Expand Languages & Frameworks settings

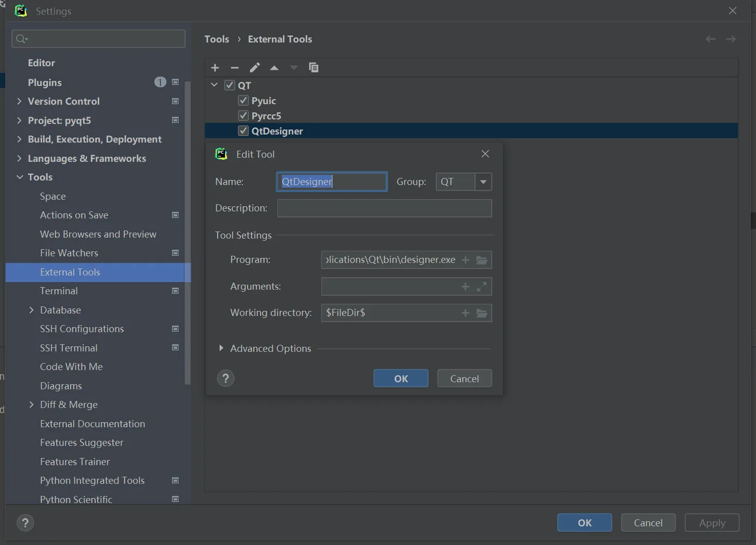(19, 158)
